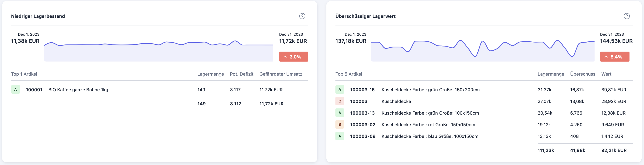Viewport: 644px width, 165px height.
Task: Click the Wert column header
Action: click(606, 74)
